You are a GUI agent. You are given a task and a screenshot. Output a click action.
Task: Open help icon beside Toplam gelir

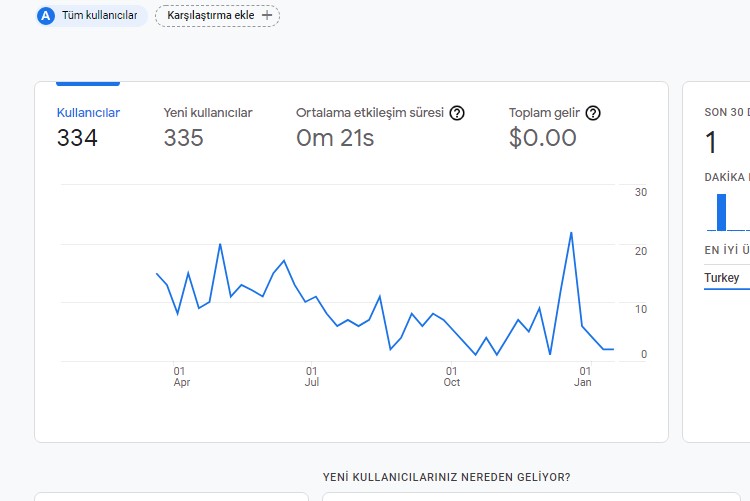593,113
